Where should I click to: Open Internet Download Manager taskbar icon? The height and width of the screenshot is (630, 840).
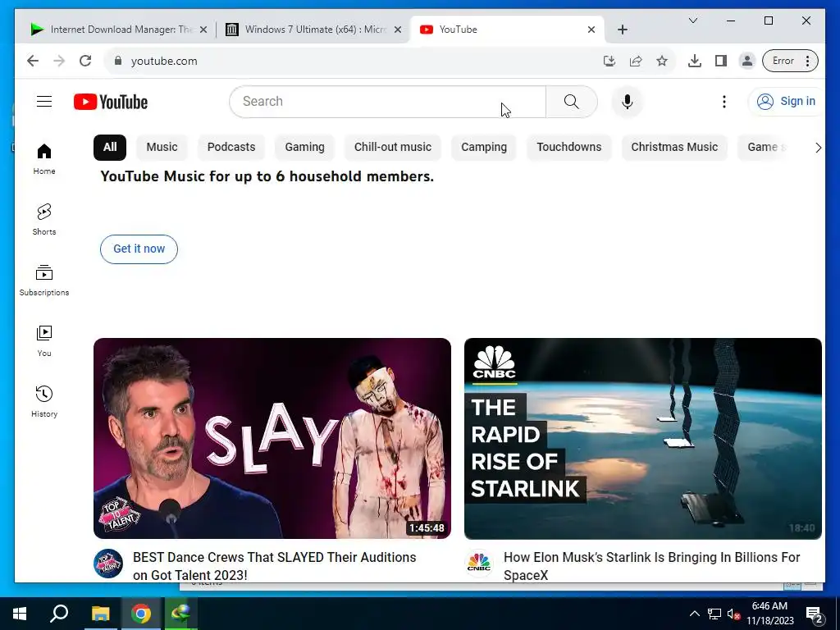pyautogui.click(x=181, y=614)
